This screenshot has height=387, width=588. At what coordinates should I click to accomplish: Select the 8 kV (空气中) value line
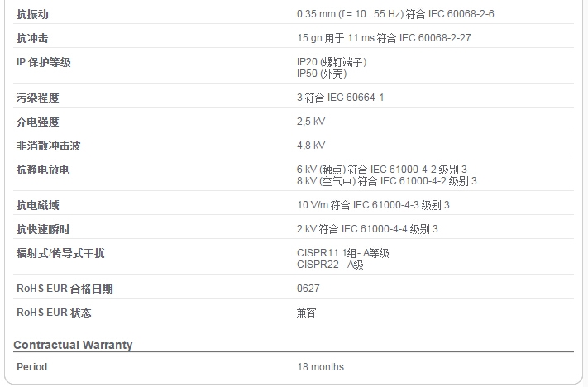tap(387, 181)
